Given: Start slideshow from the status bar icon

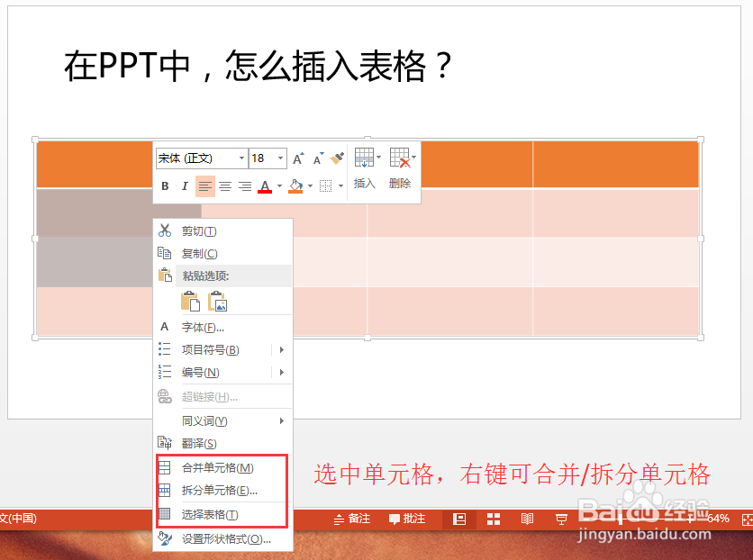Looking at the screenshot, I should click(x=562, y=519).
